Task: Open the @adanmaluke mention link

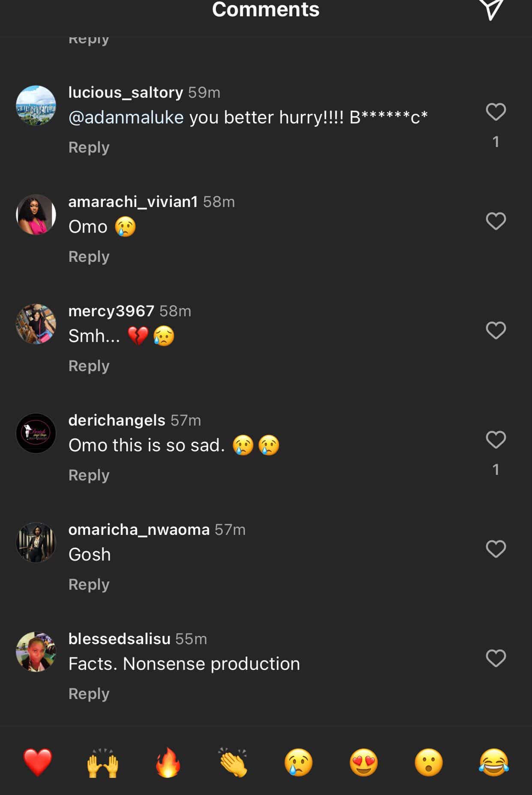Action: (126, 117)
